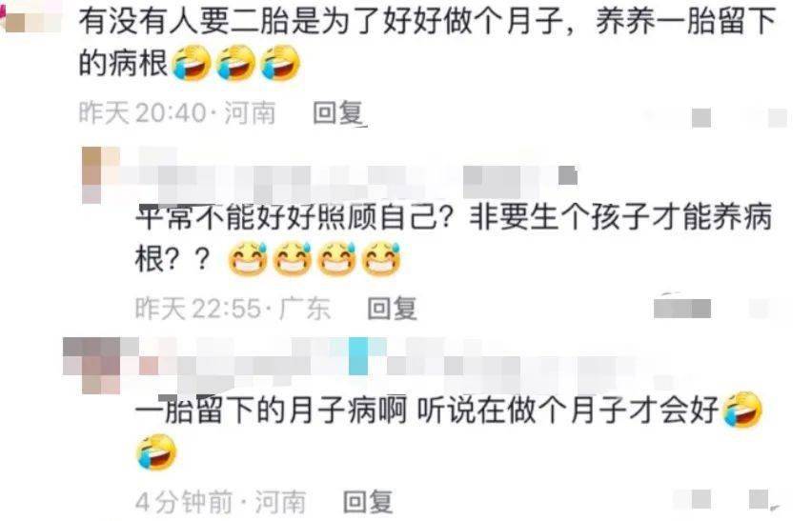The height and width of the screenshot is (521, 812).
Task: Select the reply text 一胎留下的月子病啊
Action: (x=272, y=411)
